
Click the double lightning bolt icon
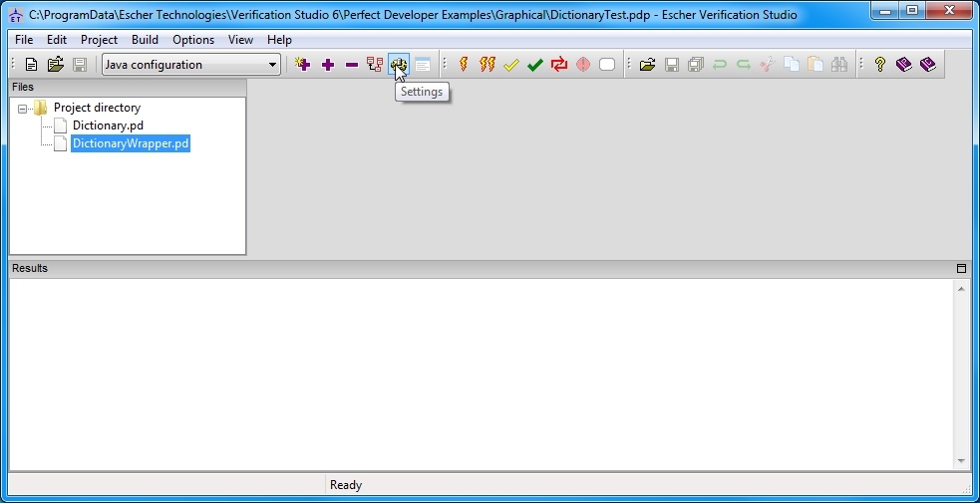(488, 65)
